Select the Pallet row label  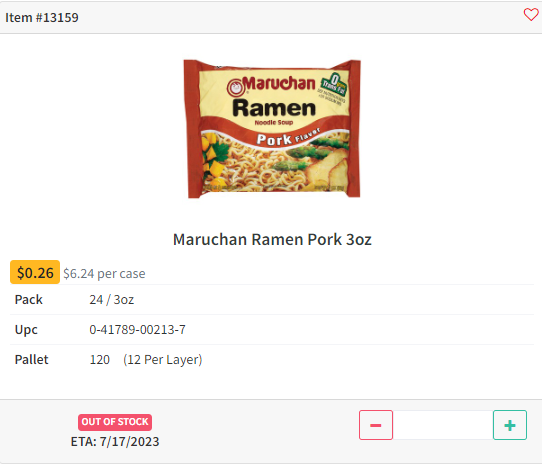[31, 360]
